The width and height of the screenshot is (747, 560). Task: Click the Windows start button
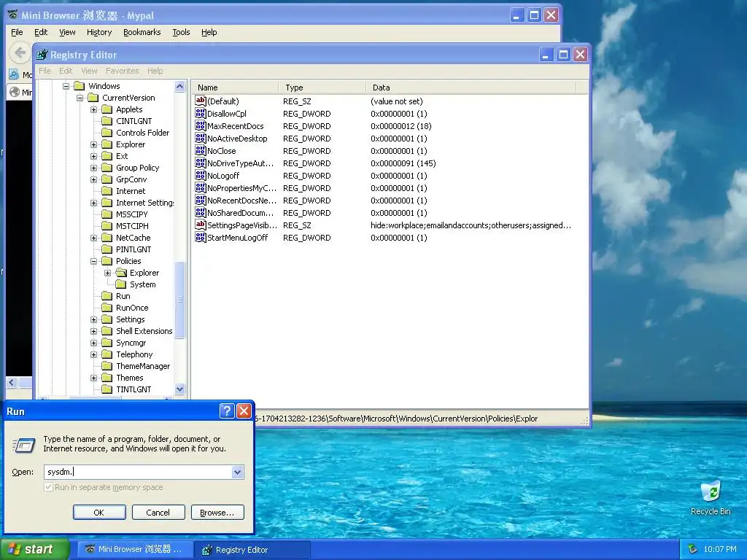[34, 549]
